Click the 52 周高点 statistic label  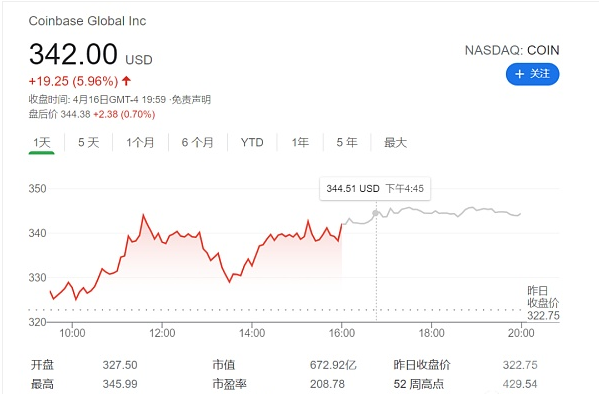(419, 384)
